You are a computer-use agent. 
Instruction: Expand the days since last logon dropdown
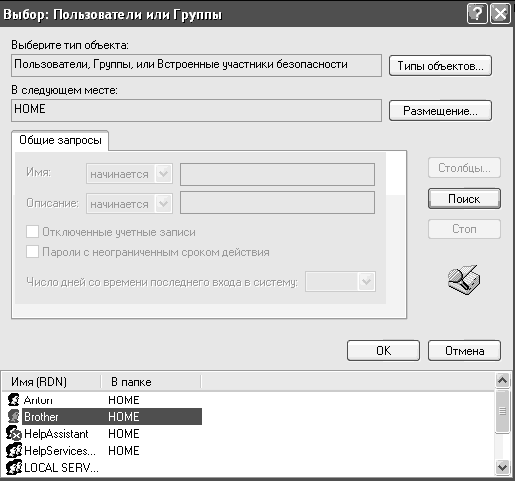340,282
